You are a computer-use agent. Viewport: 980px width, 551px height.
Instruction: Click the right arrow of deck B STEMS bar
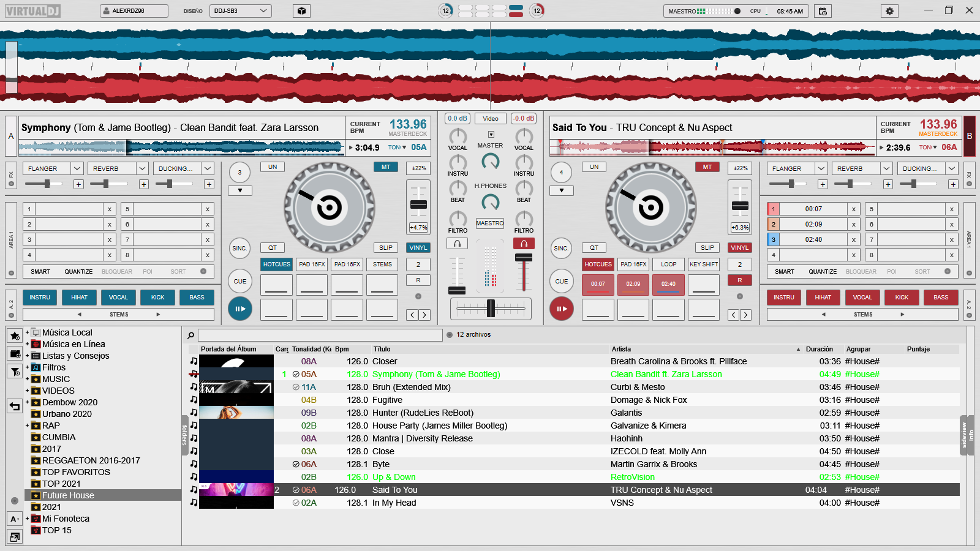point(902,315)
